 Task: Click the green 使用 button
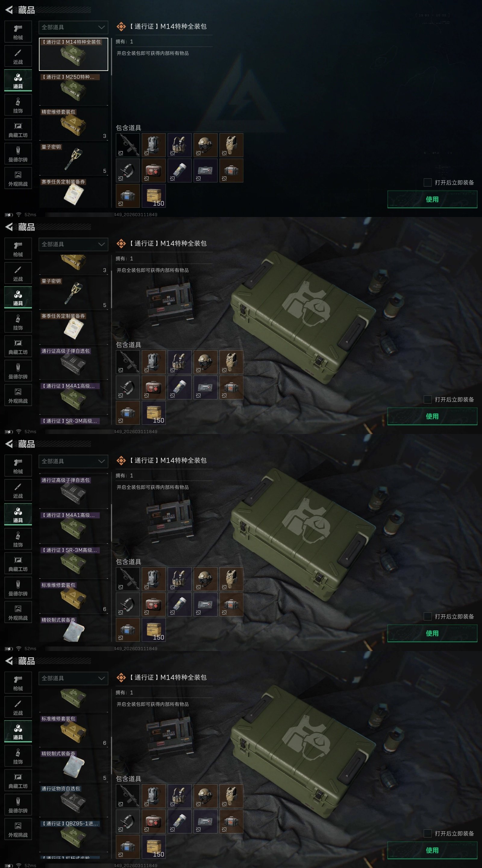click(x=432, y=199)
